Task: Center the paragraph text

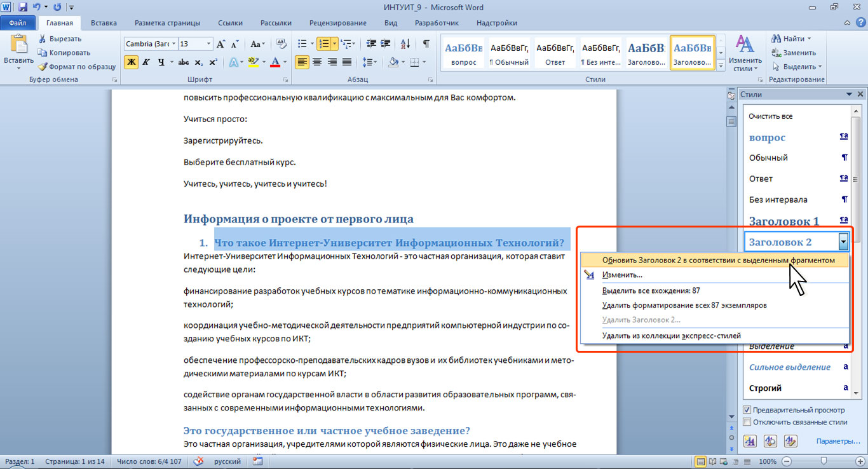Action: (316, 62)
